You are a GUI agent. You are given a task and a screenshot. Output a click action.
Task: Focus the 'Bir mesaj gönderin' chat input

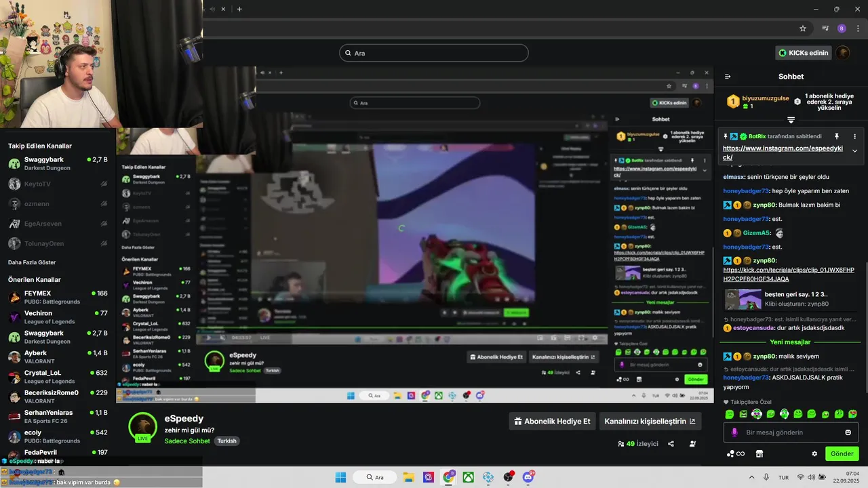(x=791, y=432)
